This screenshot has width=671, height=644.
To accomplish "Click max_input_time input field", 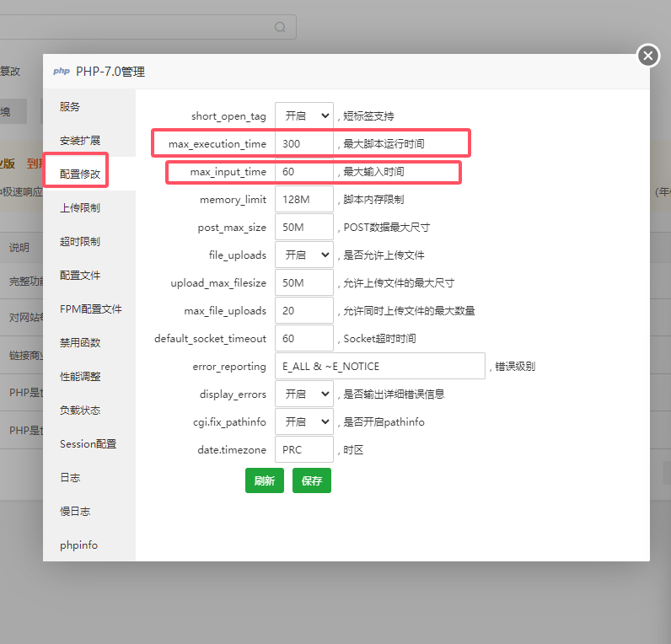I will point(304,171).
